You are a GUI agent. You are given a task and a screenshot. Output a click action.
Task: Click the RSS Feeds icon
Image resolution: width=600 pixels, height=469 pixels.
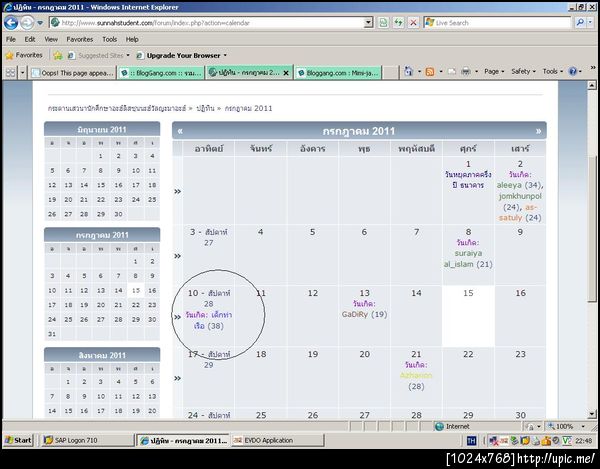pyautogui.click(x=430, y=72)
